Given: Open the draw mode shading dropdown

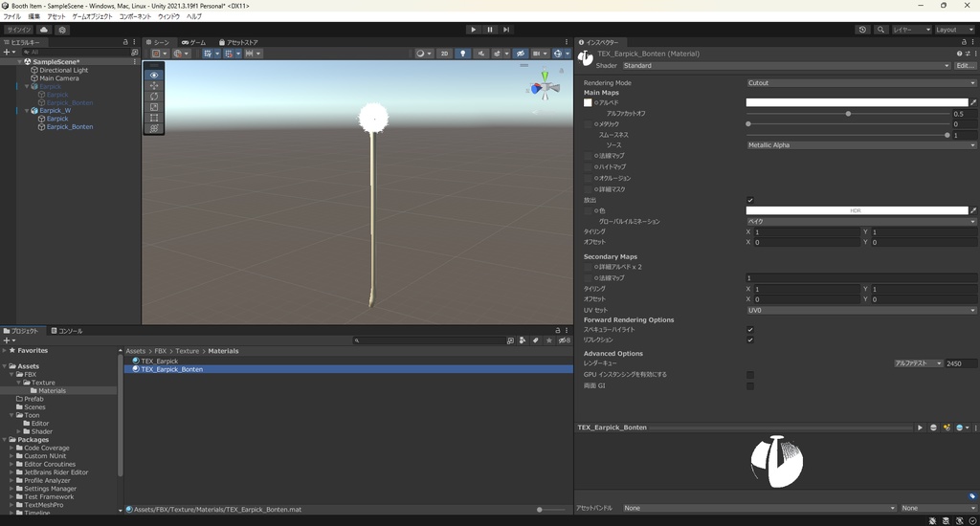Looking at the screenshot, I should coord(424,54).
